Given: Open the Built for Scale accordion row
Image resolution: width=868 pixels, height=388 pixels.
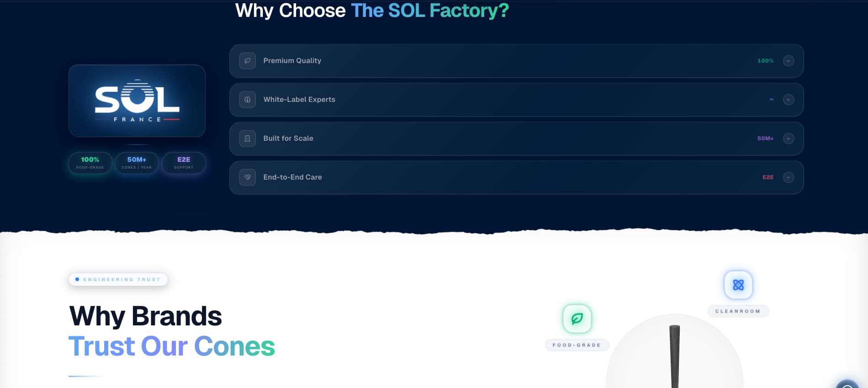Looking at the screenshot, I should (516, 138).
